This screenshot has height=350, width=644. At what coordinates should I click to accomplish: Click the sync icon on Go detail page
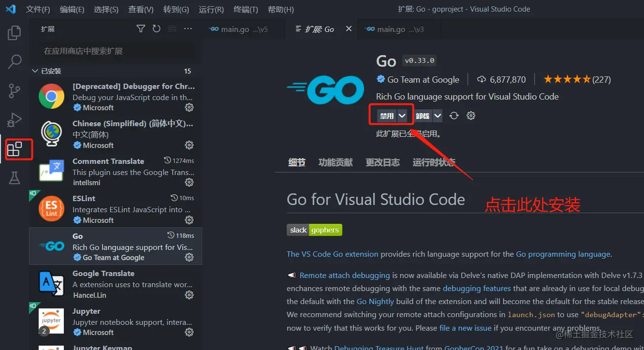[x=454, y=116]
